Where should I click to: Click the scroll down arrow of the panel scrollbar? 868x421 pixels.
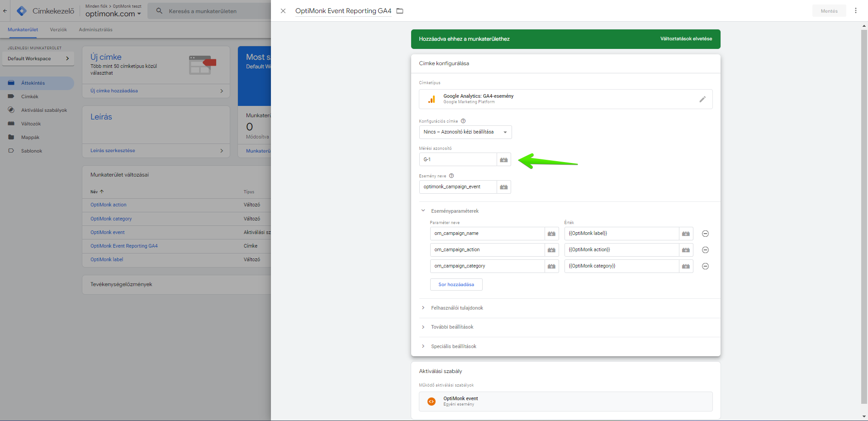(864, 416)
